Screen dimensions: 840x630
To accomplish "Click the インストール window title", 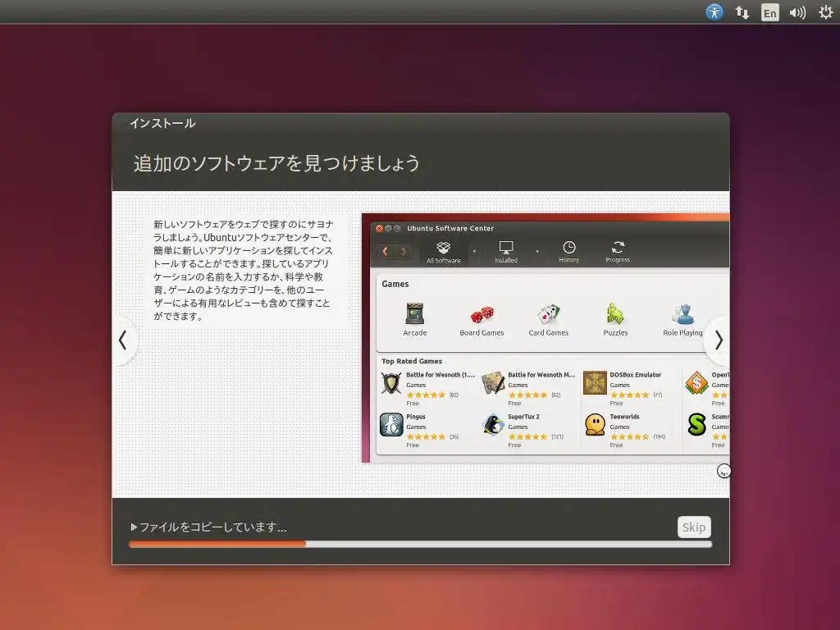I will 162,123.
